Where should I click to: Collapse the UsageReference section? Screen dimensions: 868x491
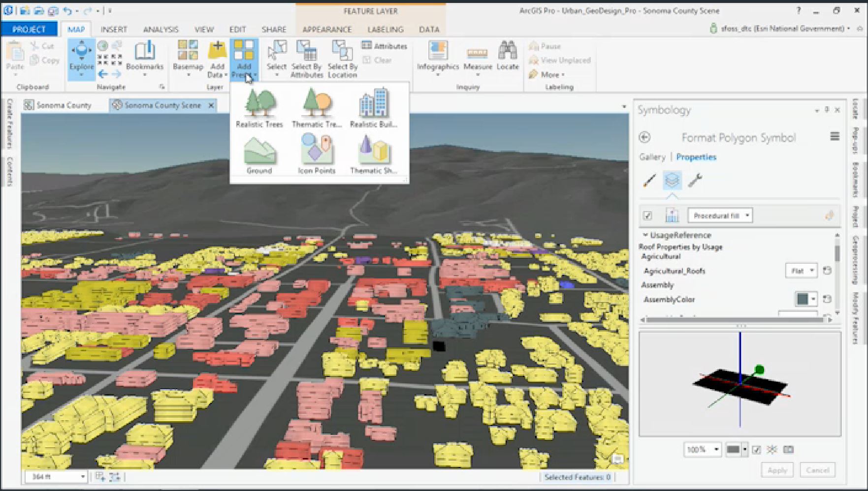645,235
